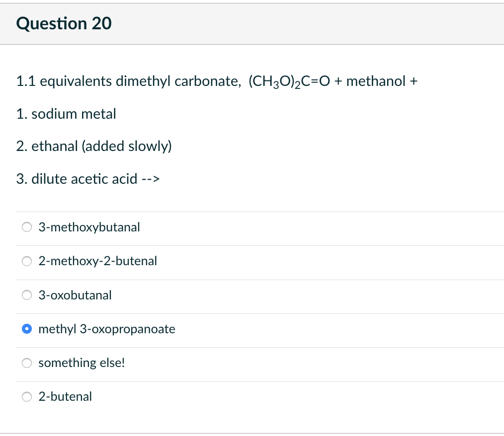Choose the 2-methoxy-2-butenal radio option
The image size is (504, 436).
[27, 261]
